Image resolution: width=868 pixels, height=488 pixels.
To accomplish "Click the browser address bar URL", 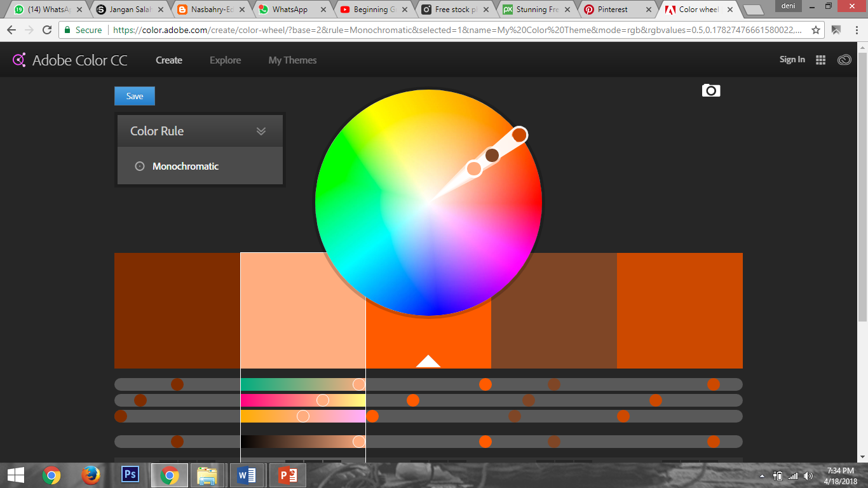I will tap(445, 30).
